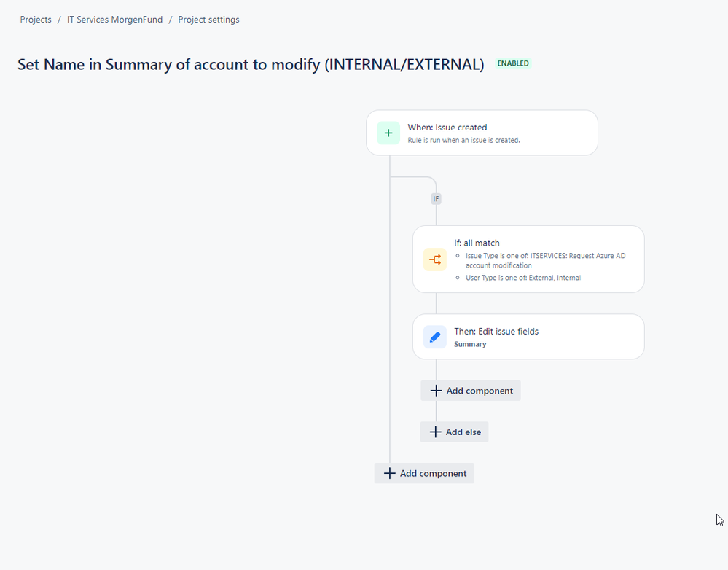Click the rule title to rename it

point(251,64)
